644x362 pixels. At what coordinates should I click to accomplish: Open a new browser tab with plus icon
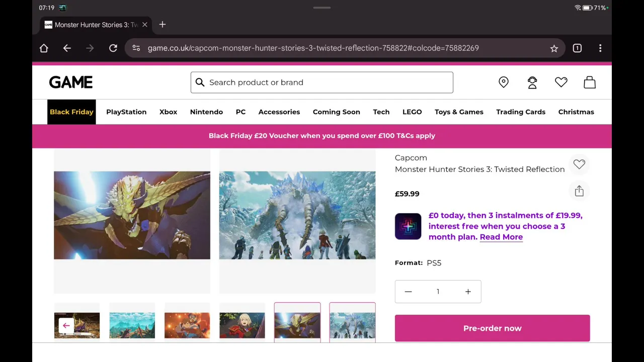click(x=163, y=25)
